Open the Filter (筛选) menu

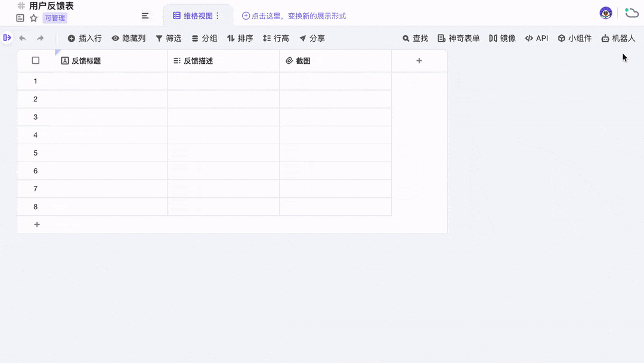[168, 38]
